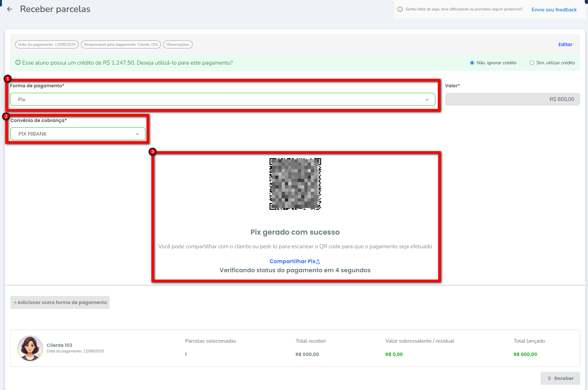Viewport: 588px width, 390px height.
Task: Expand the Convênio de cobrança PIX PJBANK dropdown
Action: click(78, 134)
